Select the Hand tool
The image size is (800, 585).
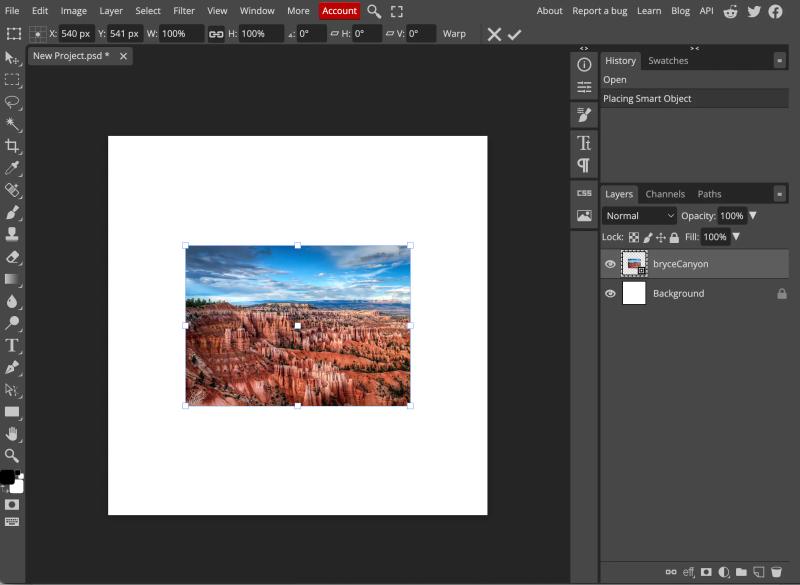point(12,434)
